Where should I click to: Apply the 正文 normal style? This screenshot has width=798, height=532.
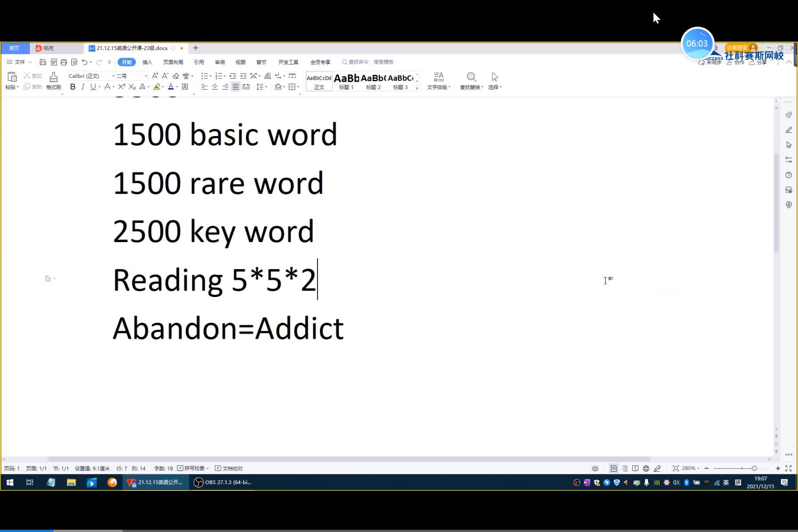[319, 82]
